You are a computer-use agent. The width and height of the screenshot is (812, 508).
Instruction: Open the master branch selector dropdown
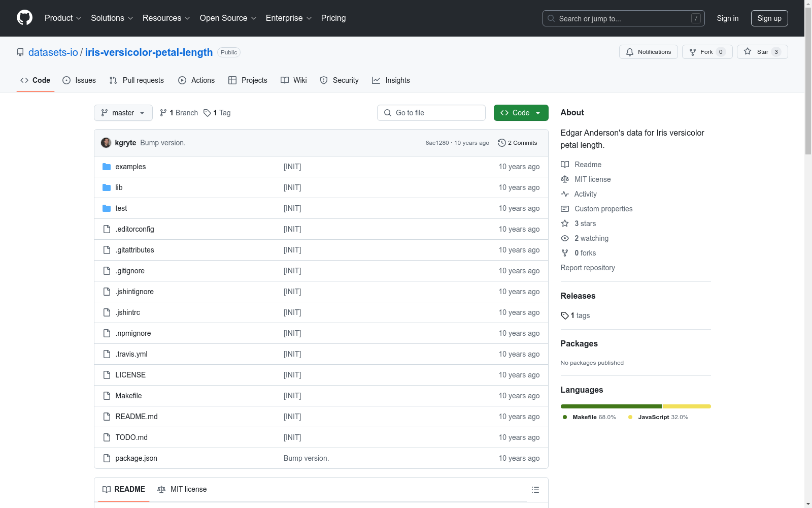pyautogui.click(x=123, y=113)
